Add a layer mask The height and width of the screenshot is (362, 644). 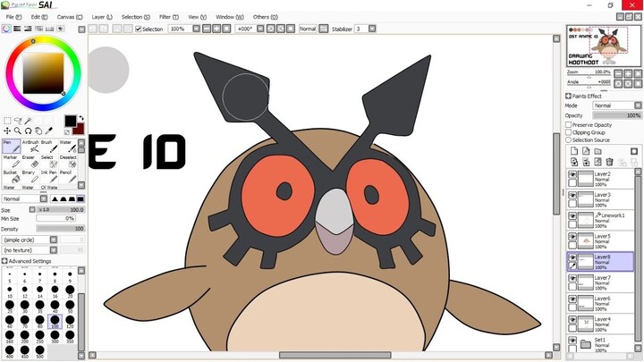click(x=634, y=151)
